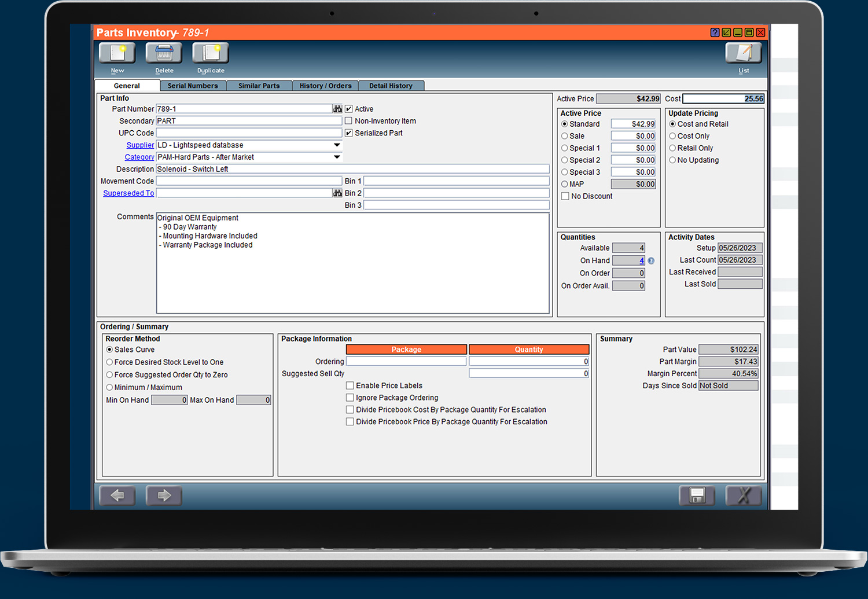
Task: Select Force Suggested Order Qty to Zero
Action: pyautogui.click(x=109, y=375)
